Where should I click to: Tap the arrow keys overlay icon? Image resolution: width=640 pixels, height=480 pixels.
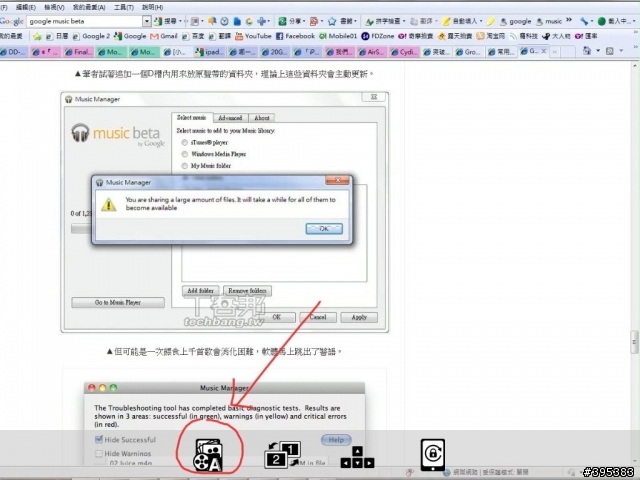click(x=357, y=457)
